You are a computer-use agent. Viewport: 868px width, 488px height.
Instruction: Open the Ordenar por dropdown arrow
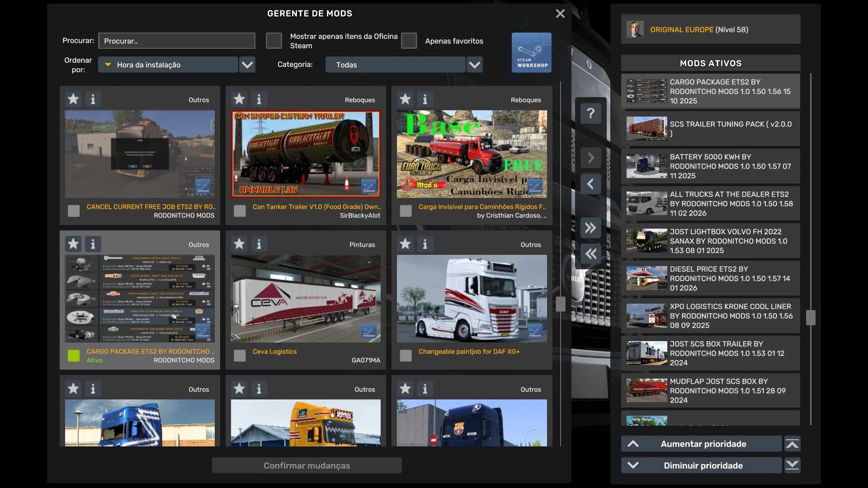[x=247, y=65]
